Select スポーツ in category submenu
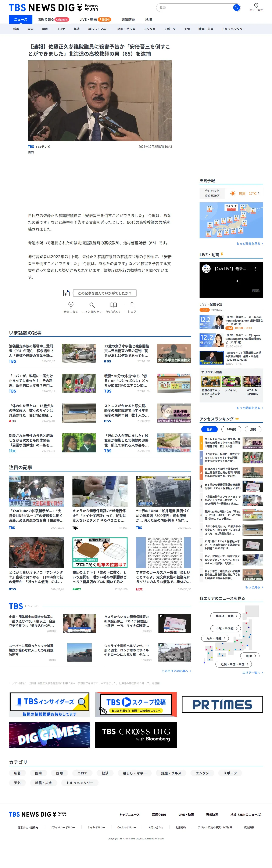 (x=169, y=29)
